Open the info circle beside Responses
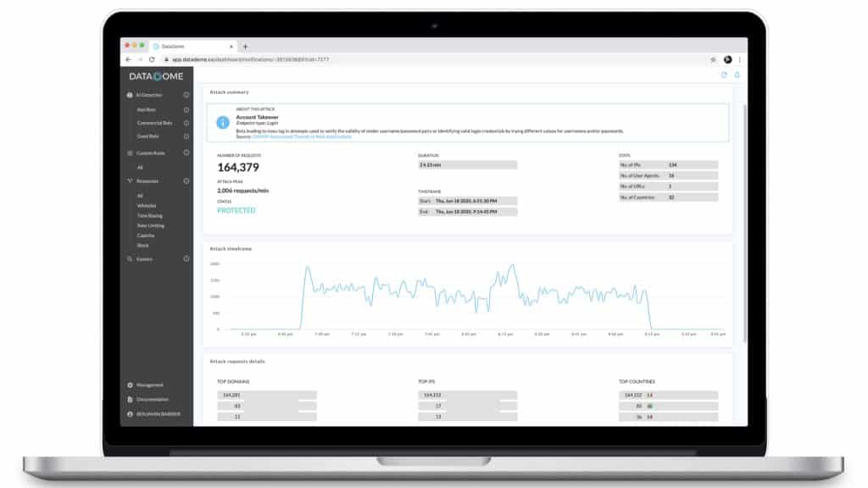This screenshot has width=868, height=488. pos(186,181)
